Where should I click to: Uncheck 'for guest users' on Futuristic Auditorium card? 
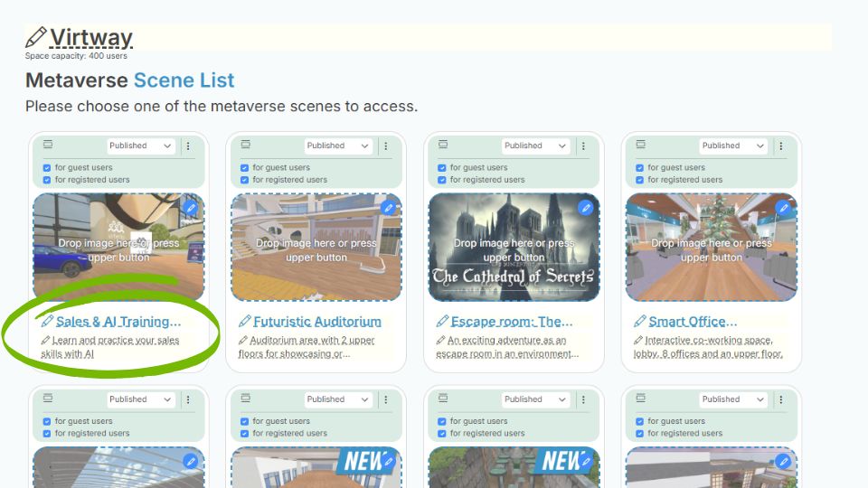pos(245,168)
